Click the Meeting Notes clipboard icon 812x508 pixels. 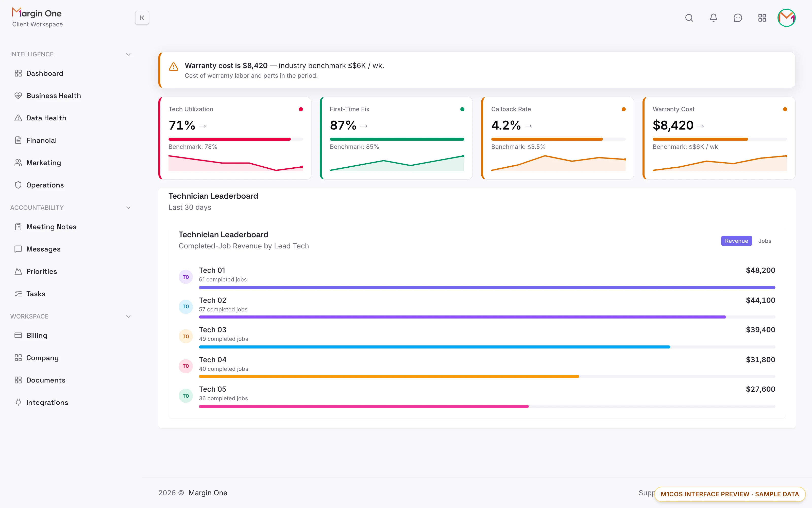click(x=18, y=227)
